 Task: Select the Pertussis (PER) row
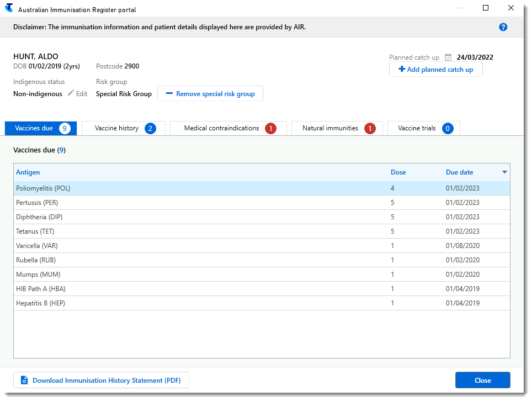coord(262,203)
